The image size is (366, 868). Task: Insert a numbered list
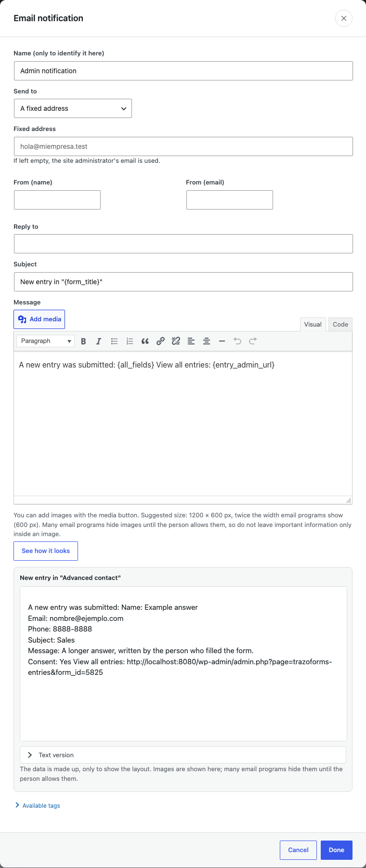click(130, 341)
